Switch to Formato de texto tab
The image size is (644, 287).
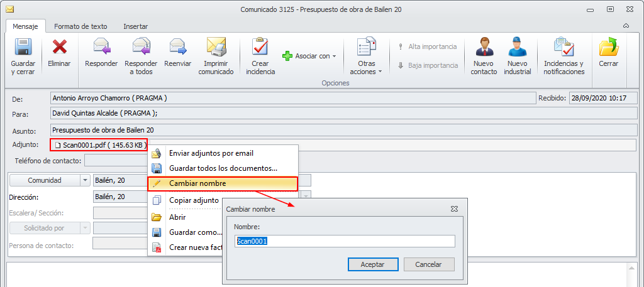(80, 26)
